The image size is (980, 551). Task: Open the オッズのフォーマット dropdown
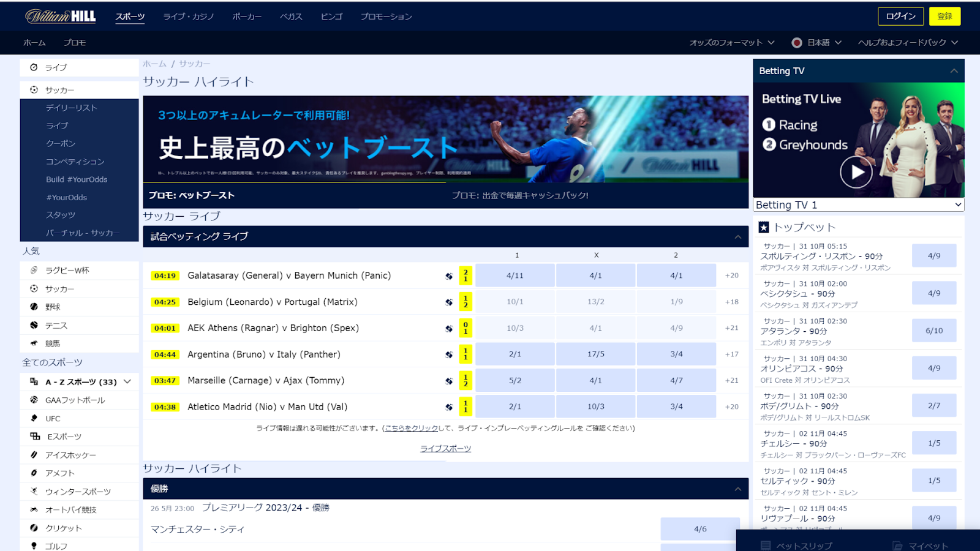pyautogui.click(x=732, y=42)
